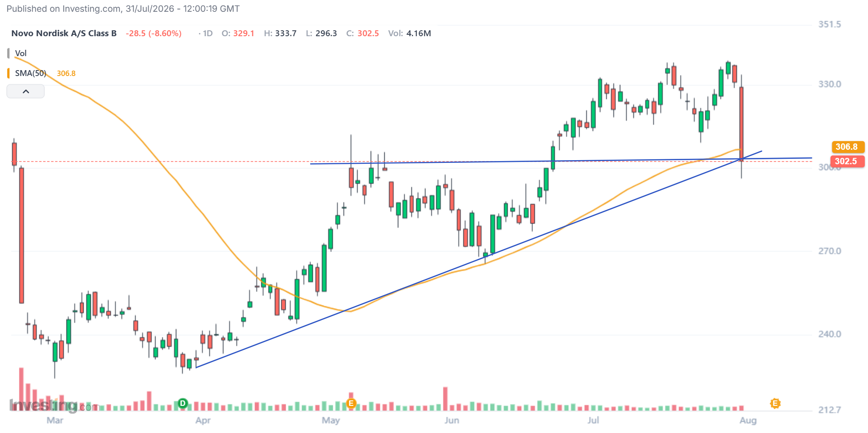The height and width of the screenshot is (433, 868).
Task: Click the 212.7 price axis label
Action: click(x=830, y=410)
